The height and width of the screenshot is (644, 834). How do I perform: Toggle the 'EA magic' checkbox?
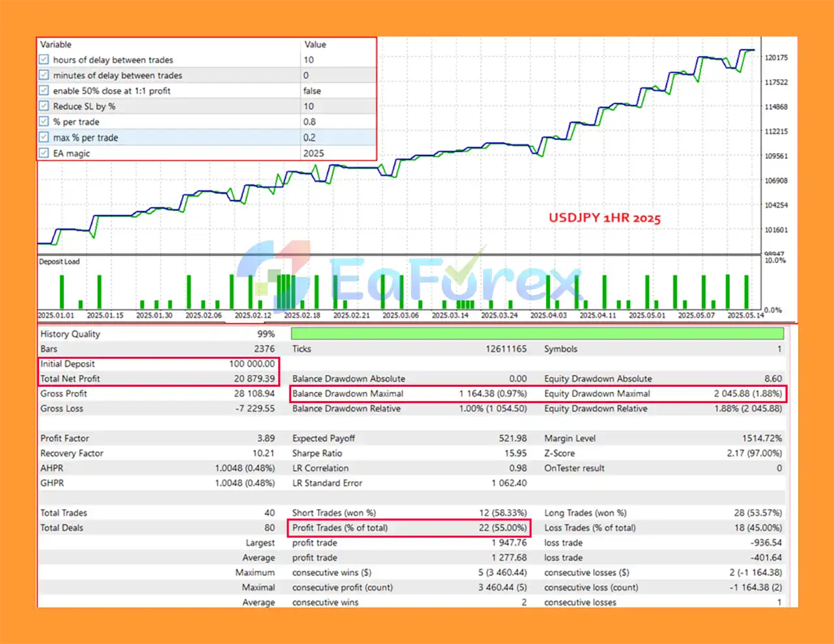pos(44,153)
